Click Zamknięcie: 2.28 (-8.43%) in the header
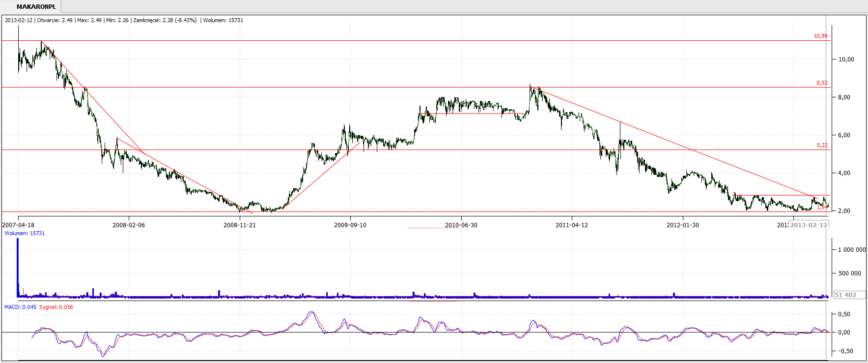 click(165, 20)
